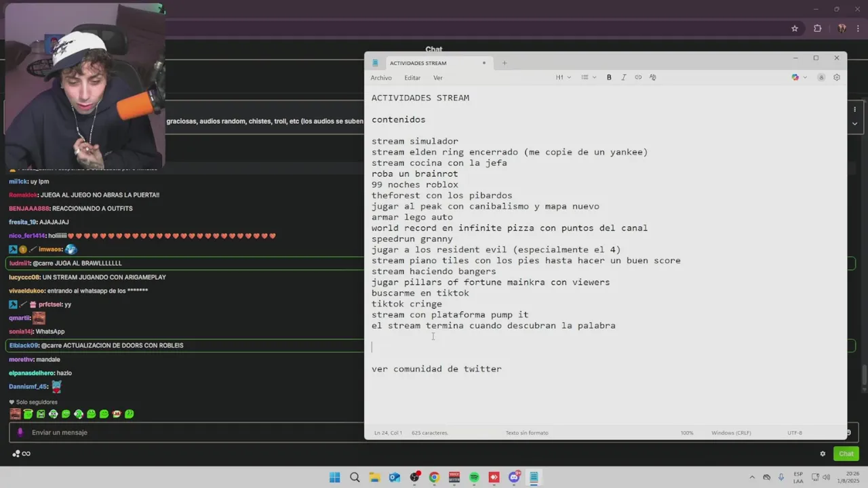Click Texto sin formato in status bar
The image size is (868, 488).
(x=527, y=432)
